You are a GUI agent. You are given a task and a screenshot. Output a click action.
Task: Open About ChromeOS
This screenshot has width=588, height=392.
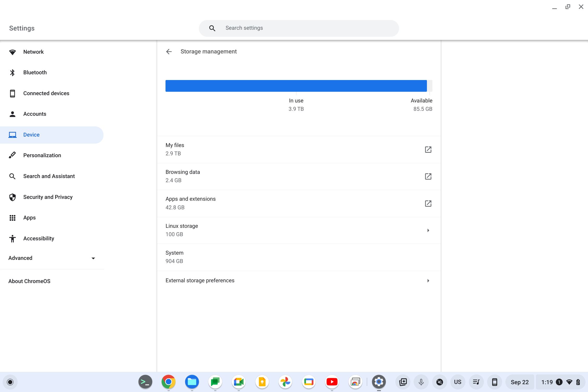point(29,281)
